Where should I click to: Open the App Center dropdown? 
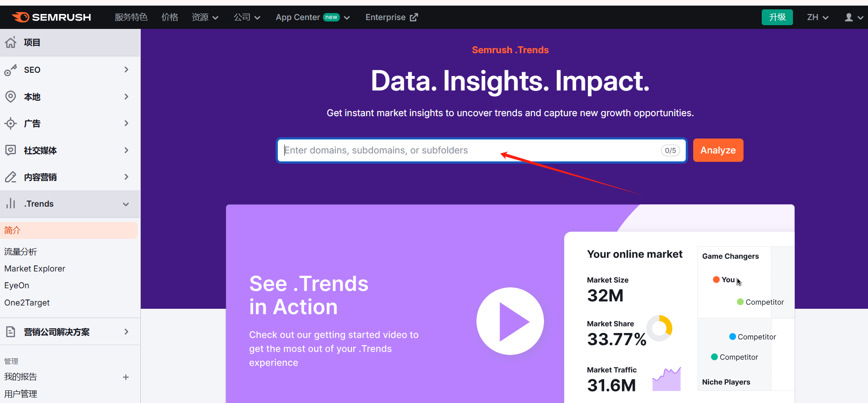coord(313,17)
